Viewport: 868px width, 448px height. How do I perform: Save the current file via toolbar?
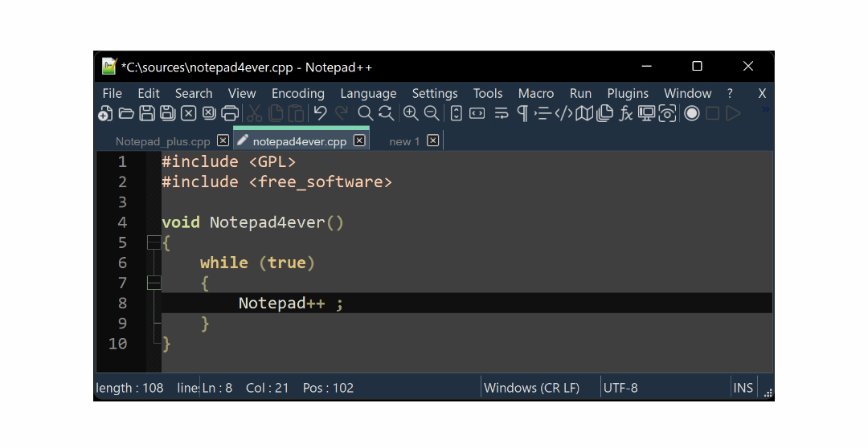pyautogui.click(x=147, y=113)
